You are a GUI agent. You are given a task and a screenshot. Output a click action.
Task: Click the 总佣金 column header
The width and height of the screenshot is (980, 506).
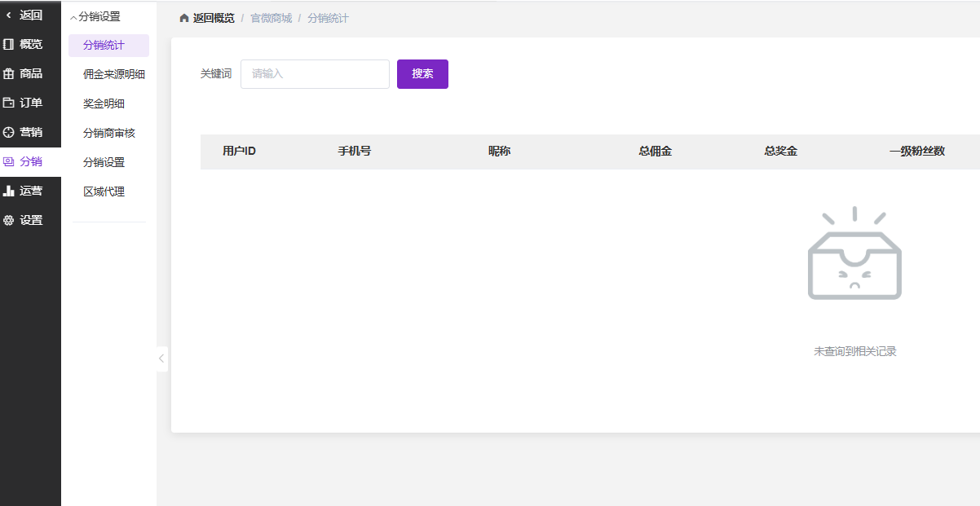pyautogui.click(x=655, y=152)
